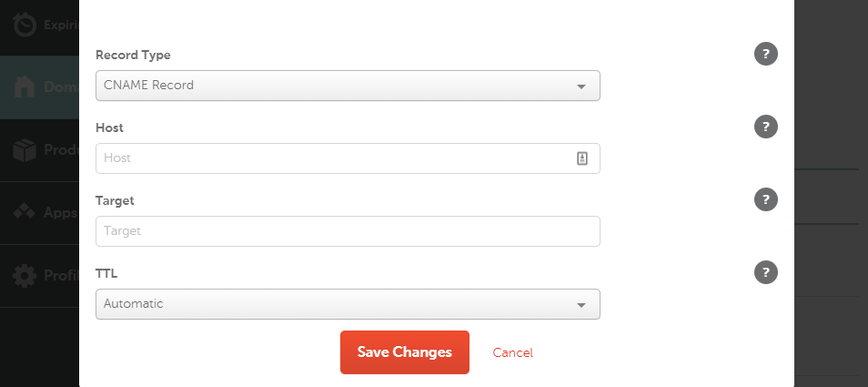The image size is (868, 387).
Task: Click the Expiring clock icon in sidebar
Action: pos(25,25)
